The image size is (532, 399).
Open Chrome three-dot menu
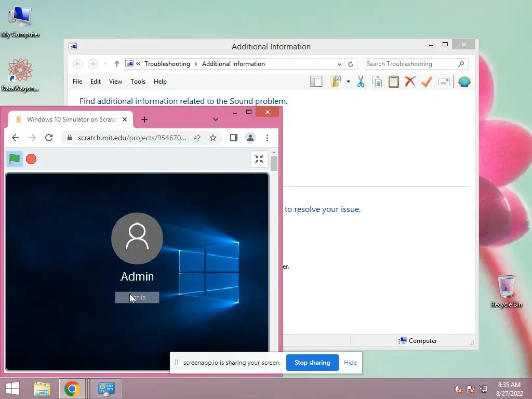(x=268, y=138)
